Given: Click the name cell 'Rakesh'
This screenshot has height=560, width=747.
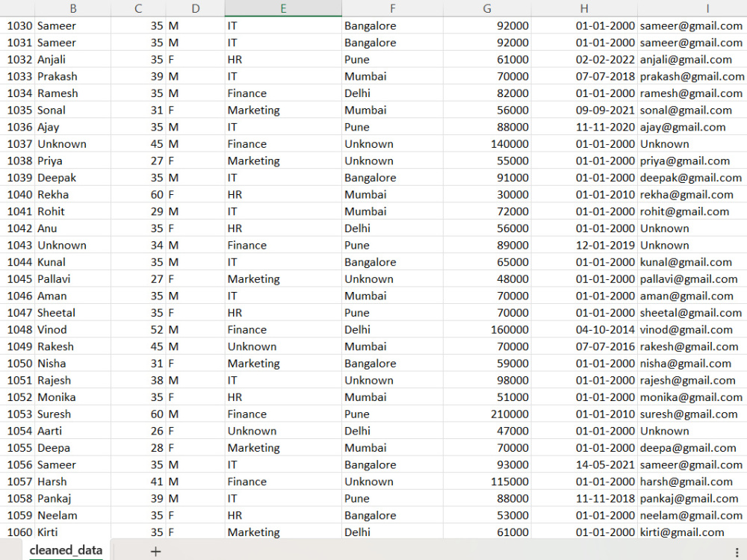Looking at the screenshot, I should tap(73, 346).
